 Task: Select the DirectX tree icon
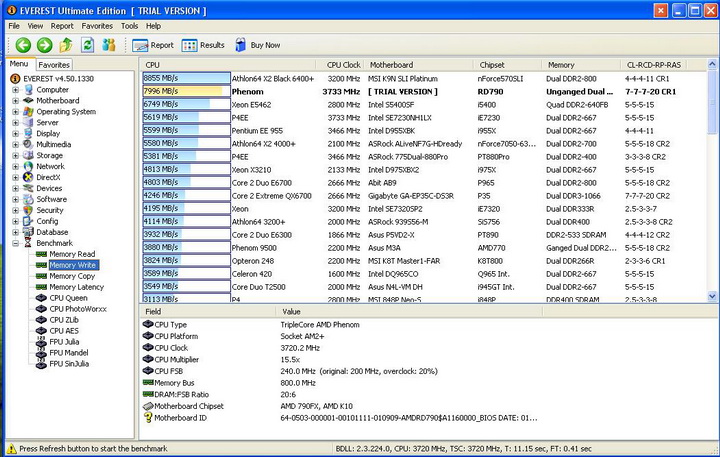28,177
